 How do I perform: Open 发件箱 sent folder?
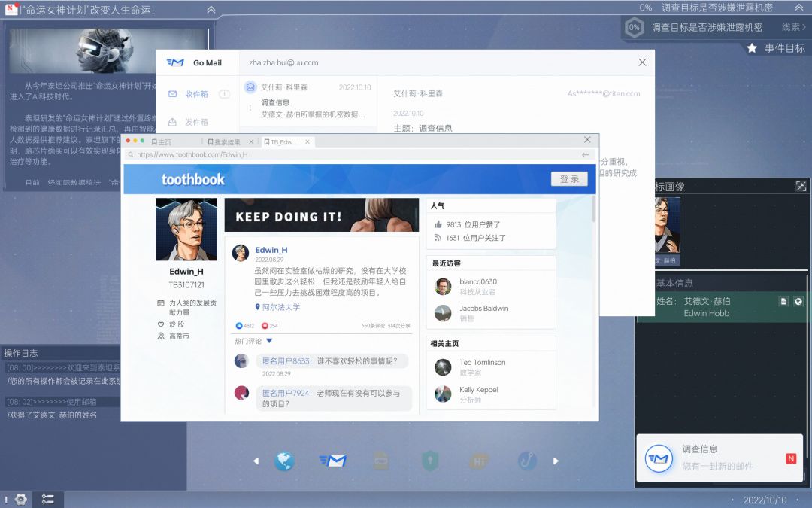click(x=196, y=122)
